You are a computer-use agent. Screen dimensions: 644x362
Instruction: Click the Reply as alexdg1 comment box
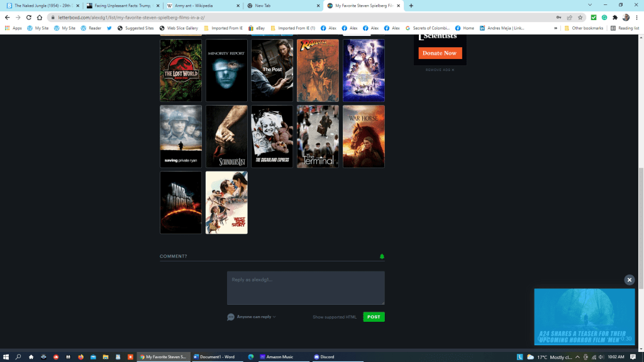coord(306,288)
